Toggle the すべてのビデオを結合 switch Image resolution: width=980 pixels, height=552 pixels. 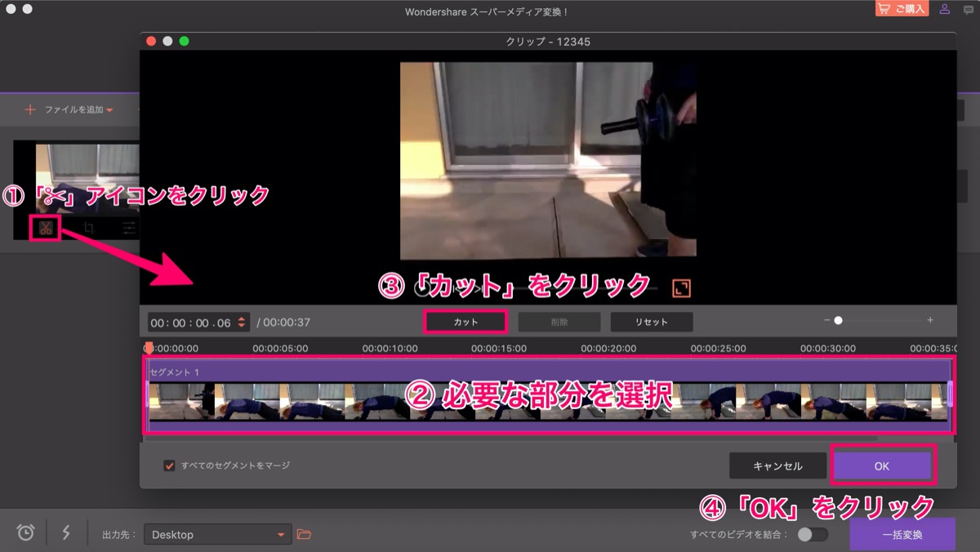pos(813,535)
